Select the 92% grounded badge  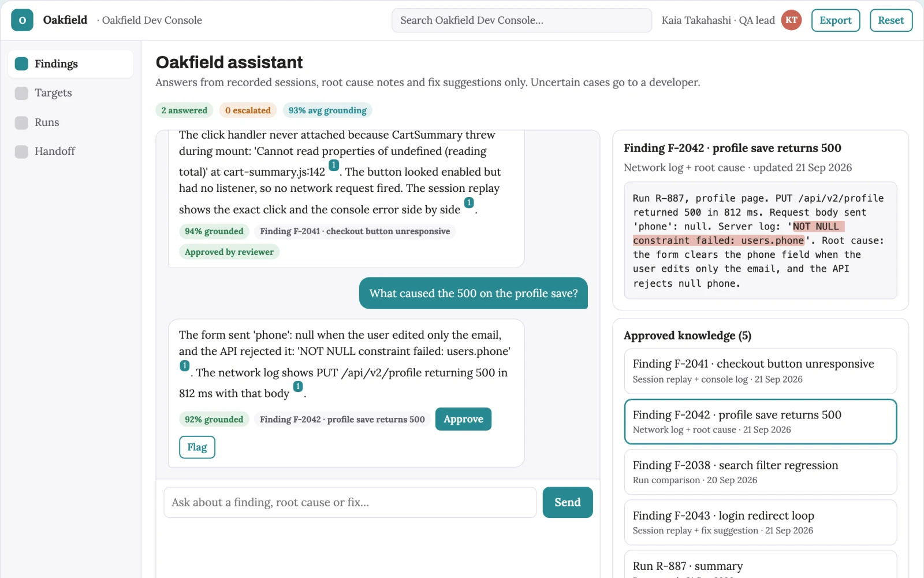pos(214,420)
